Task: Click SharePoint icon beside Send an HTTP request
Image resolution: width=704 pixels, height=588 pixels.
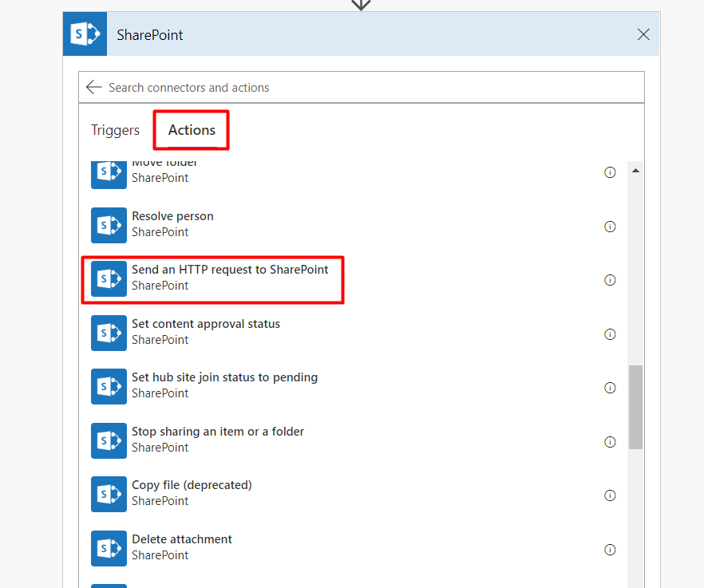Action: pyautogui.click(x=109, y=279)
